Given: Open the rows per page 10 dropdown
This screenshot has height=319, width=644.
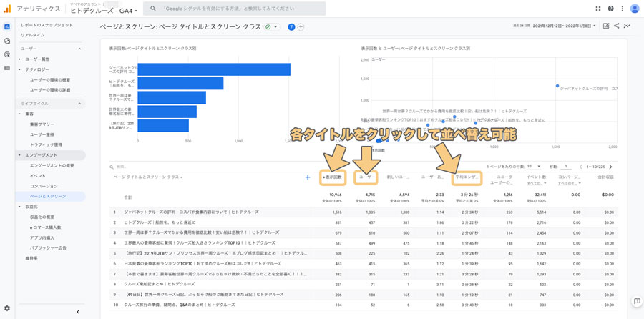Looking at the screenshot, I should pos(534,167).
